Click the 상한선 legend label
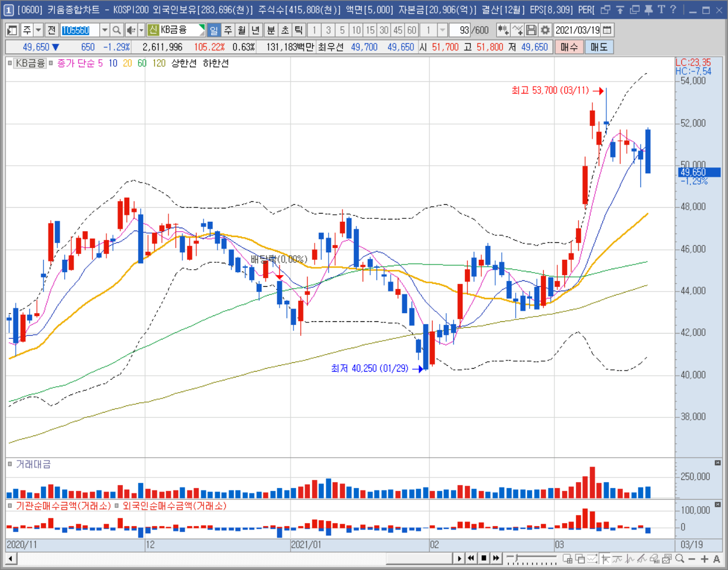Image resolution: width=728 pixels, height=570 pixels. 184,63
